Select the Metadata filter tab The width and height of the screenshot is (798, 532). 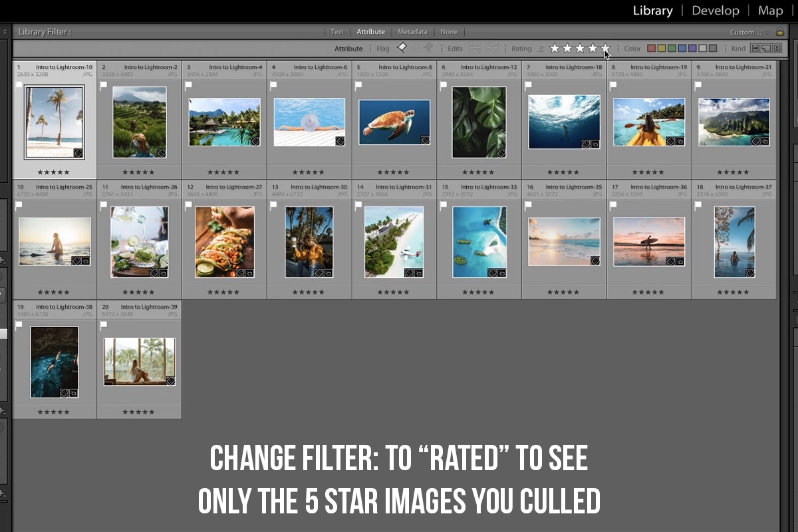click(412, 32)
